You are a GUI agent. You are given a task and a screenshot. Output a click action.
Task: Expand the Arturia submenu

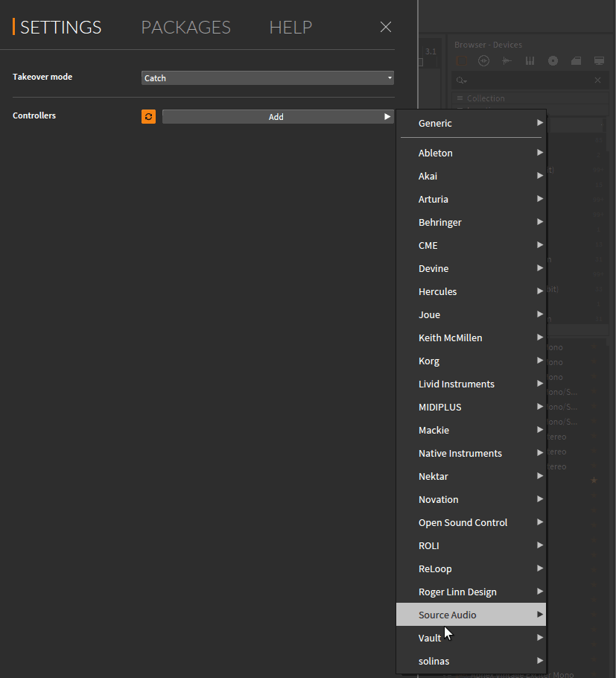471,200
